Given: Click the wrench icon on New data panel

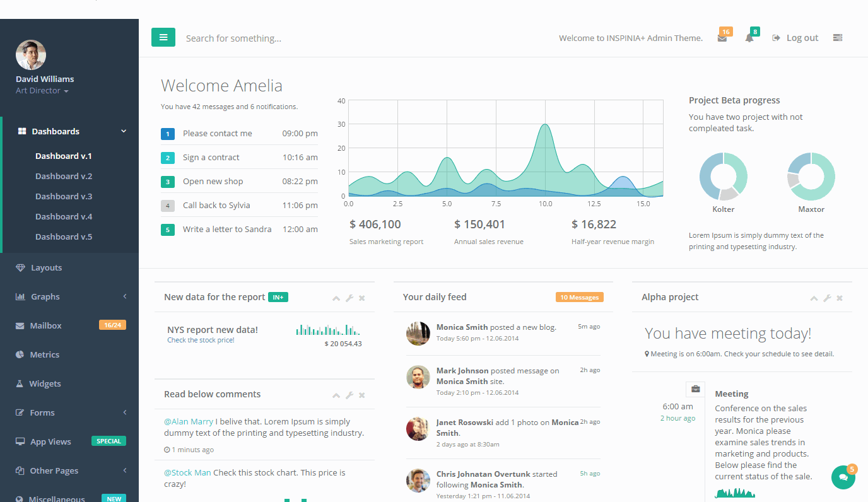Looking at the screenshot, I should coord(349,298).
